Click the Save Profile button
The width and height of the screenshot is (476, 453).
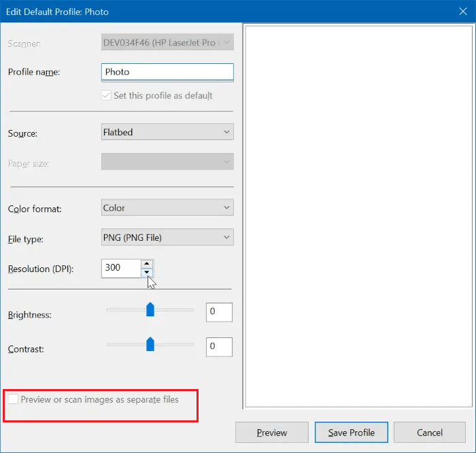352,433
